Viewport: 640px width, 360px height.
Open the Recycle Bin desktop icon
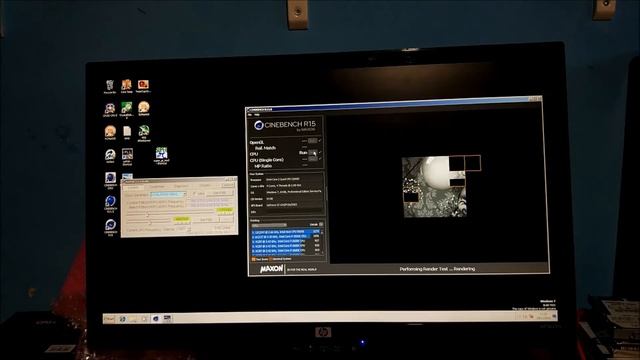[109, 86]
